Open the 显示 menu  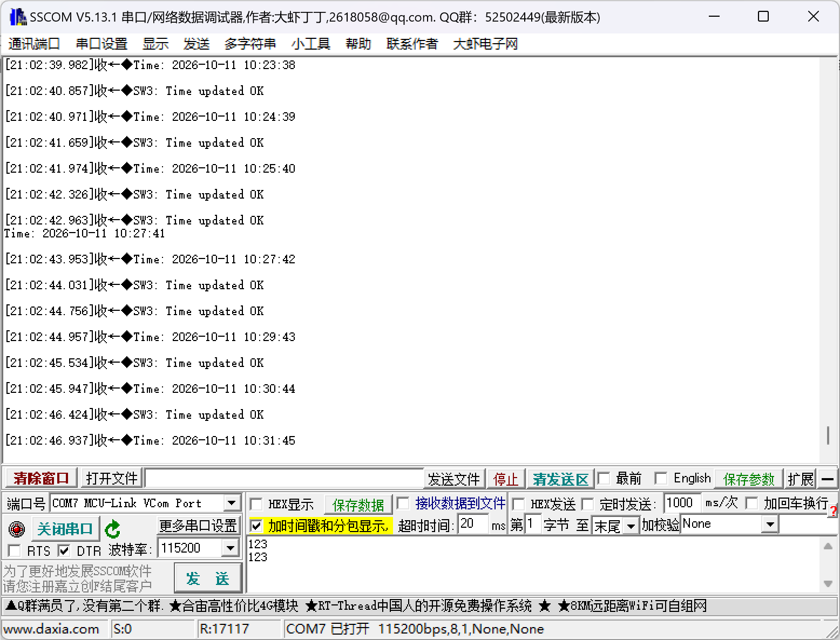[x=155, y=44]
